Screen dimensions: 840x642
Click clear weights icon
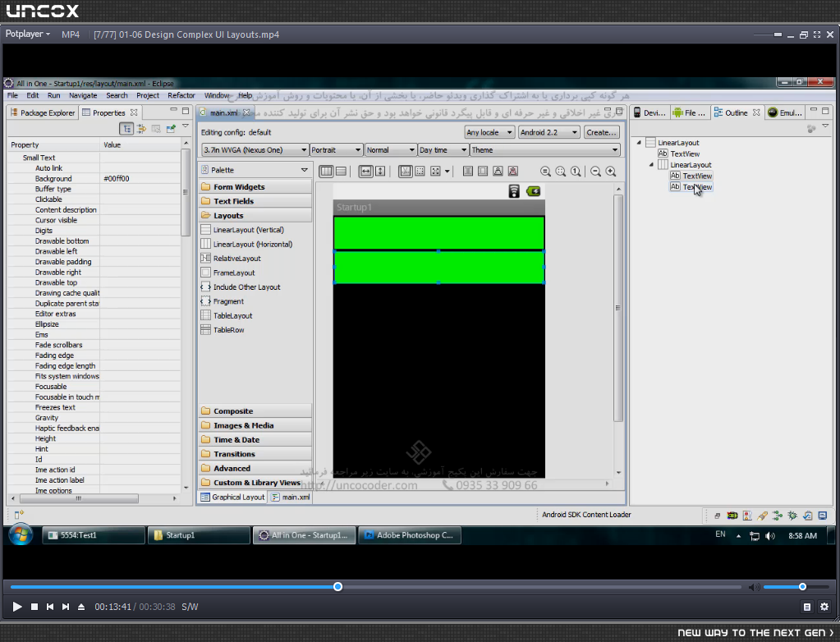[x=512, y=172]
